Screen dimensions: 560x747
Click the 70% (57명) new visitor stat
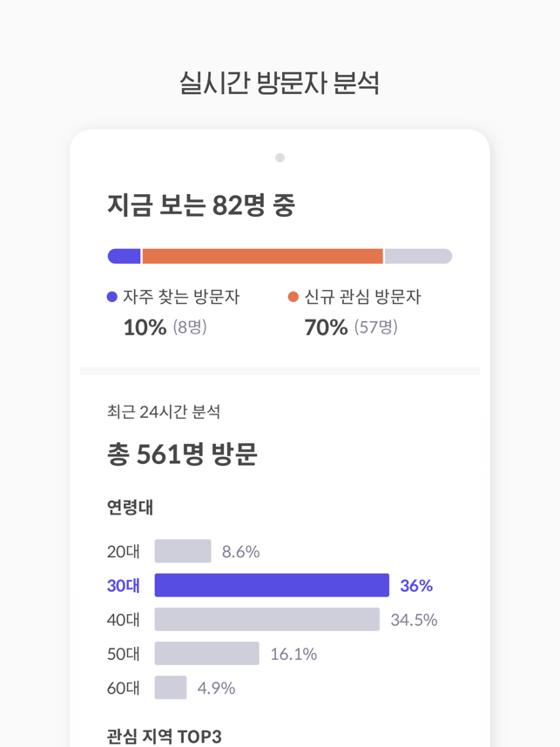(351, 327)
